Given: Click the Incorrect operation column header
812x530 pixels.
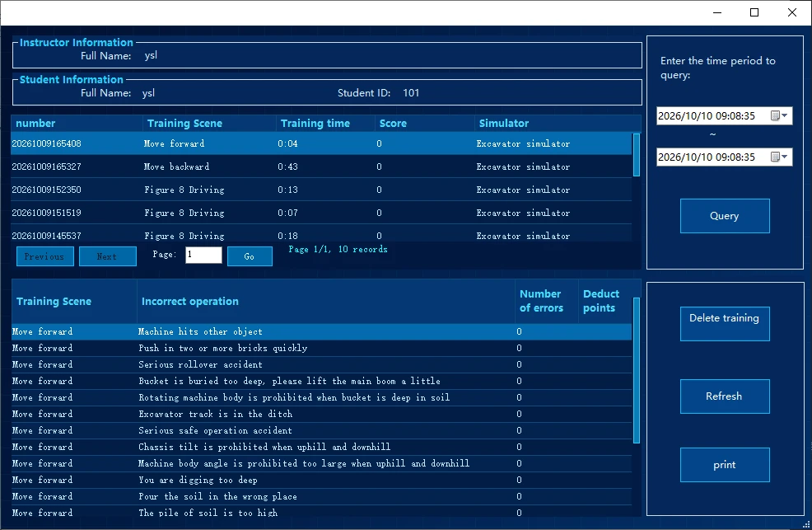Looking at the screenshot, I should (326, 302).
